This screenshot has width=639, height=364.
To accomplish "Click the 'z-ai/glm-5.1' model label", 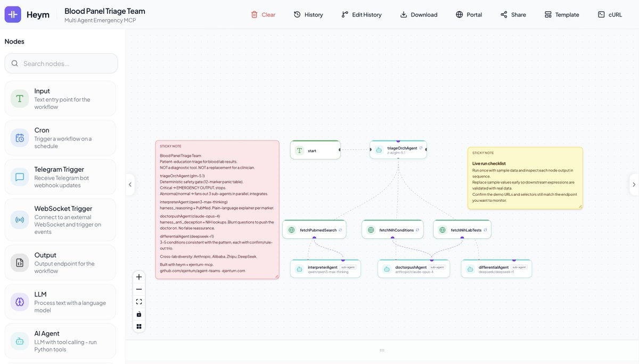I will pos(396,153).
